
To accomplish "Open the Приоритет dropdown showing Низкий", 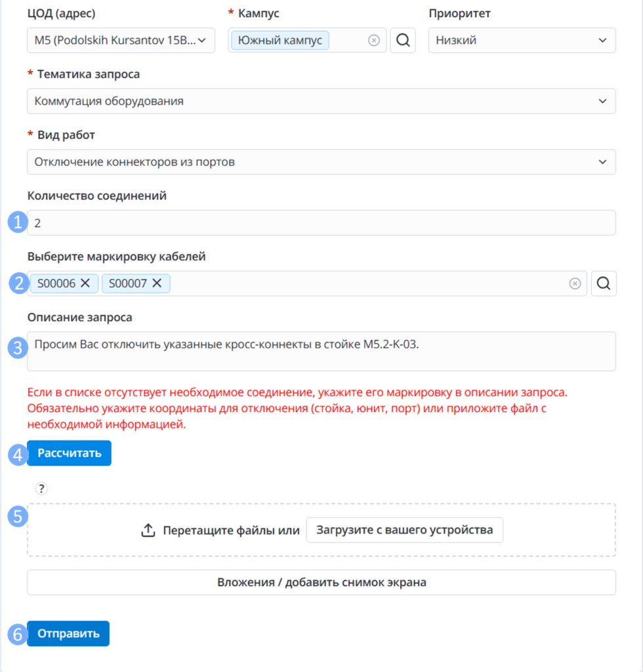I will [522, 40].
